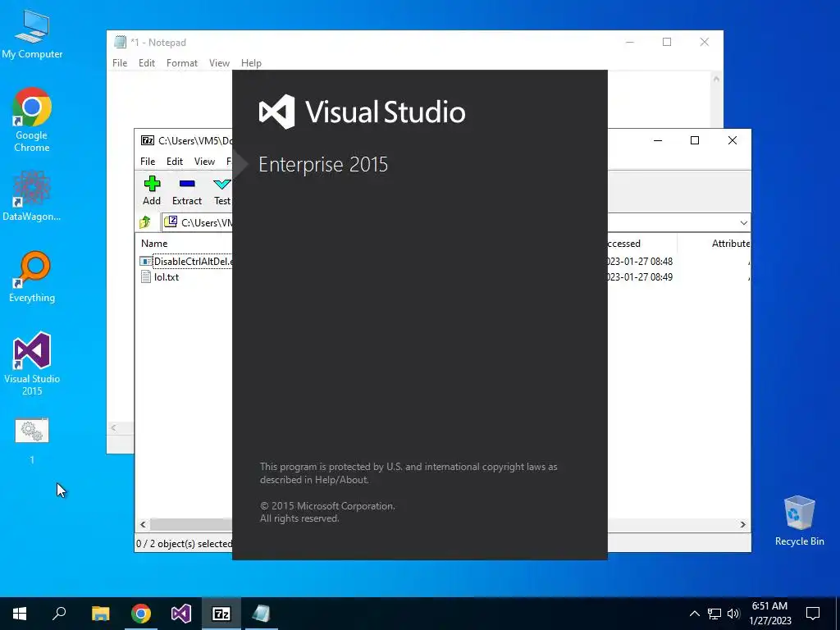Show hidden system tray icons
The image size is (840, 630).
coord(694,614)
